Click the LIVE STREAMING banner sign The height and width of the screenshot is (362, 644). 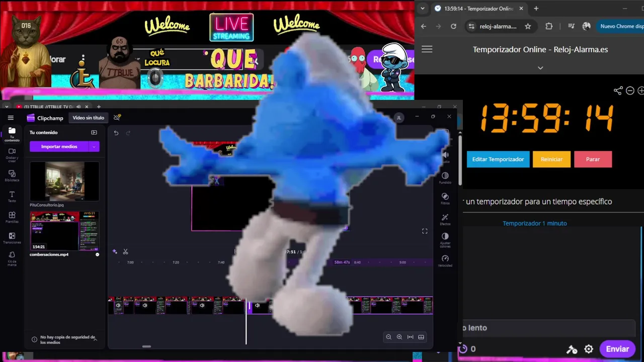point(231,28)
